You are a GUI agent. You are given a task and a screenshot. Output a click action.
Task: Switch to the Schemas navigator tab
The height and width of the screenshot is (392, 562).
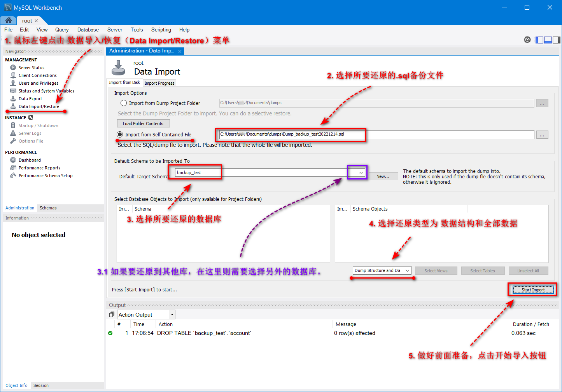[x=48, y=208]
